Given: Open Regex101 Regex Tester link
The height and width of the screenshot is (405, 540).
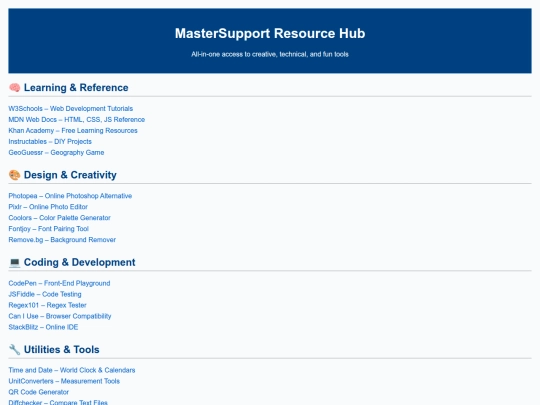Looking at the screenshot, I should (48, 305).
